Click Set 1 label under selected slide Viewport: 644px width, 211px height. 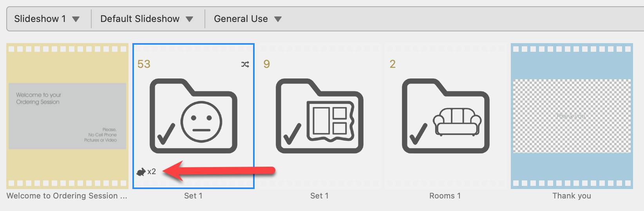click(193, 196)
